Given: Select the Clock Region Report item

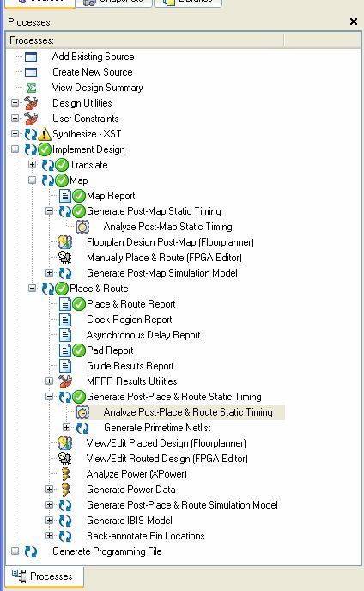Looking at the screenshot, I should point(130,320).
